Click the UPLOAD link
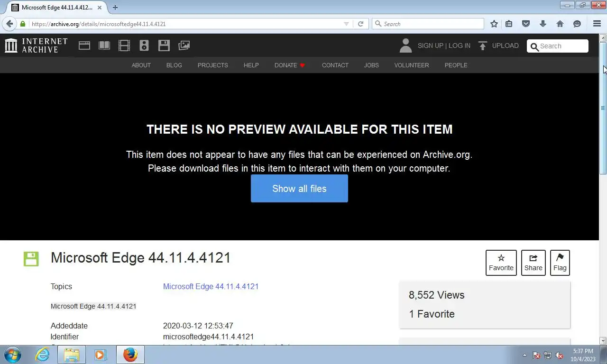Viewport: 607px width, 364px height. 506,46
